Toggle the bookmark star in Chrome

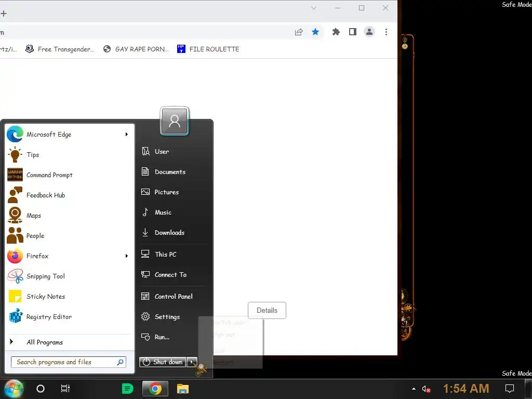click(315, 32)
